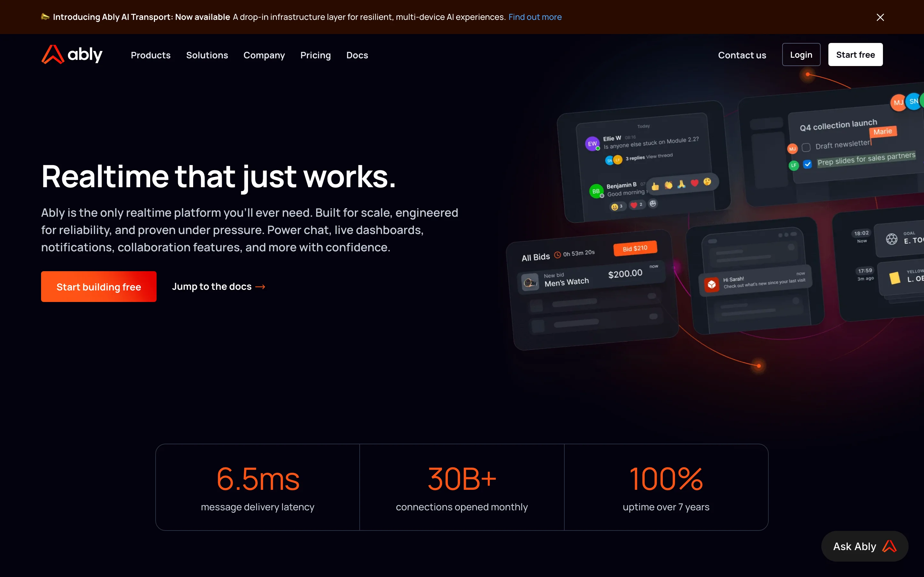
Task: Go to the Pricing page
Action: tap(315, 55)
